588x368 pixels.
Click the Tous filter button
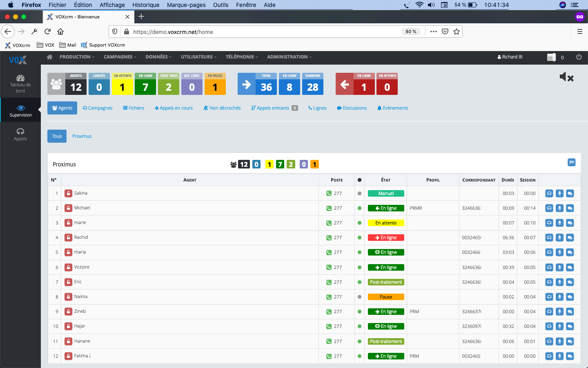57,136
